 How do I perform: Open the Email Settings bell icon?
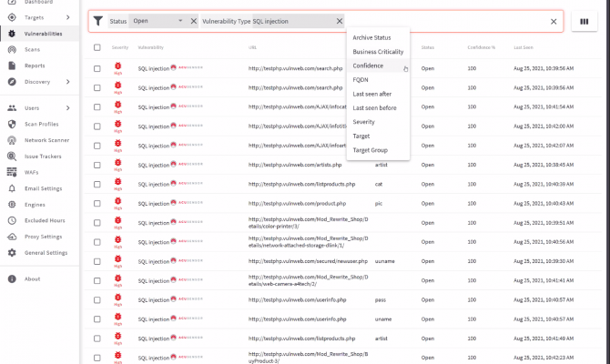tap(12, 188)
